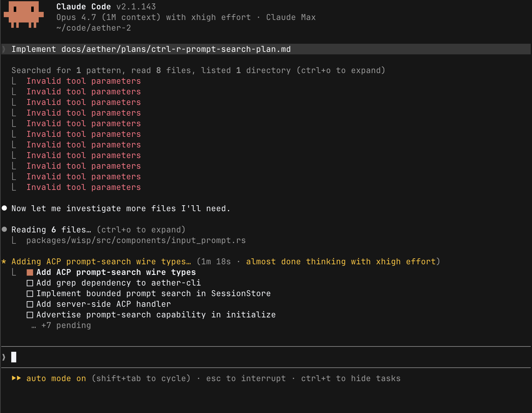Expand the "Reading 6 files…" summary line
The width and height of the screenshot is (532, 413).
pos(98,230)
